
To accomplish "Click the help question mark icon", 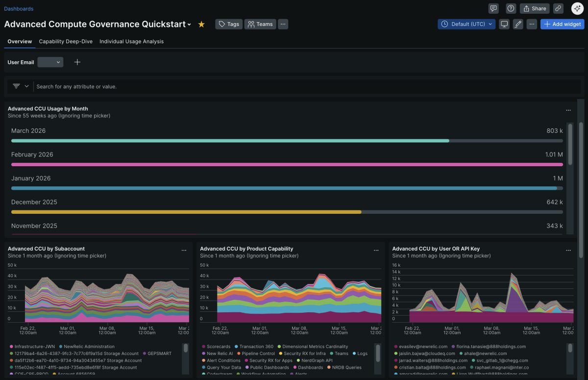I will click(511, 8).
